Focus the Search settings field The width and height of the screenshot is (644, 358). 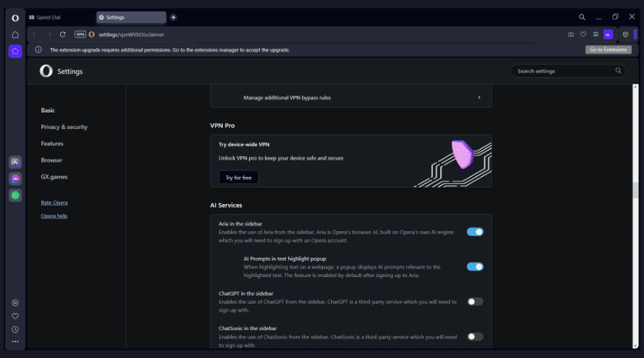pyautogui.click(x=568, y=71)
